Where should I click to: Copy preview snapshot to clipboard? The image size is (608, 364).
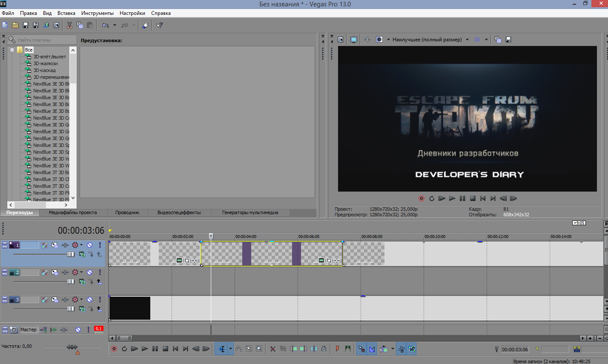click(498, 40)
